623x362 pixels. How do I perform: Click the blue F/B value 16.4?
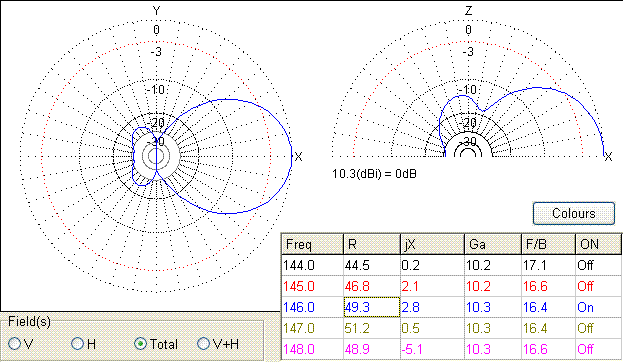[x=548, y=307]
